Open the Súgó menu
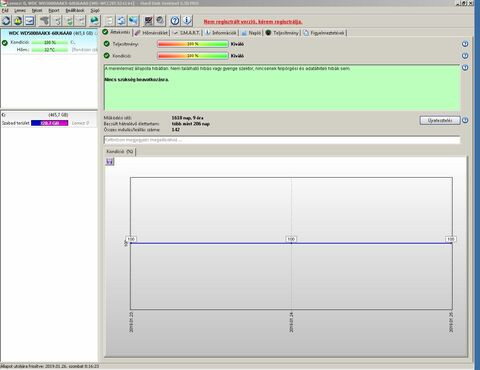Screen dimensions: 480x370 click(95, 10)
